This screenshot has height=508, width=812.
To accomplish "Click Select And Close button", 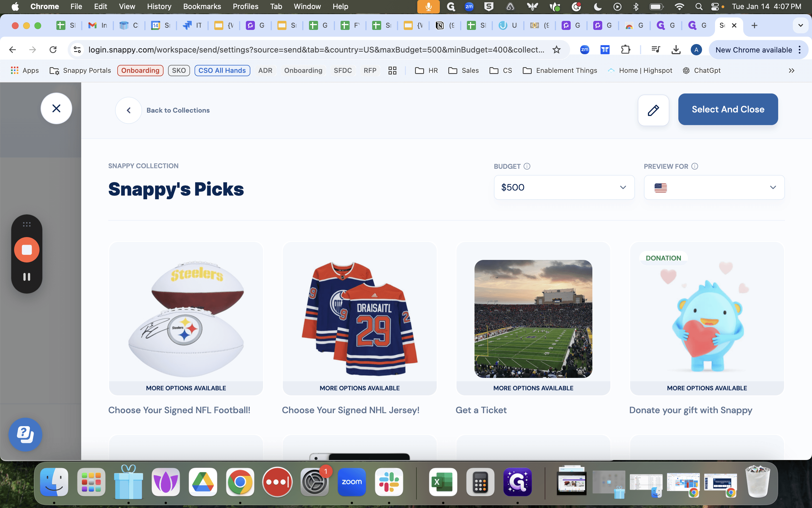I will point(728,109).
